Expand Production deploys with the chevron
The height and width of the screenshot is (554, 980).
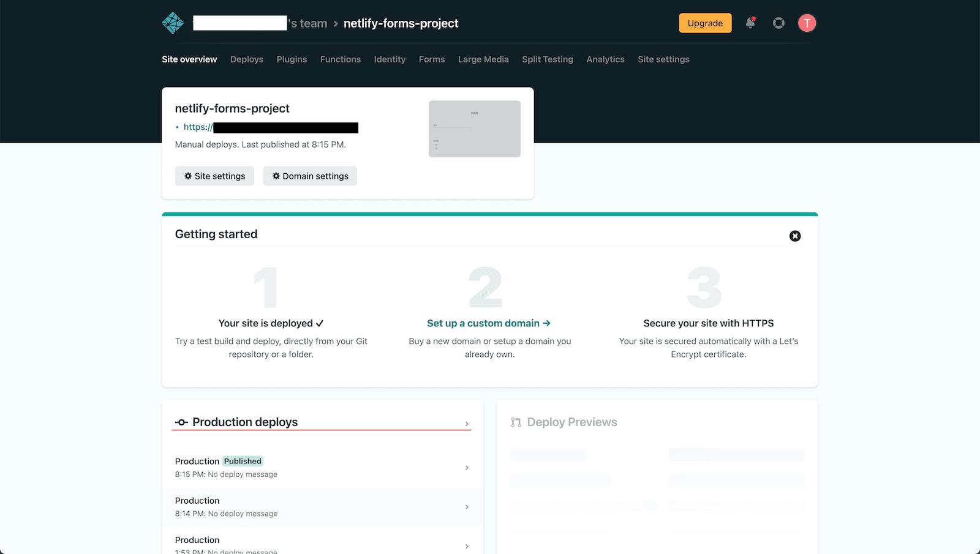[467, 424]
